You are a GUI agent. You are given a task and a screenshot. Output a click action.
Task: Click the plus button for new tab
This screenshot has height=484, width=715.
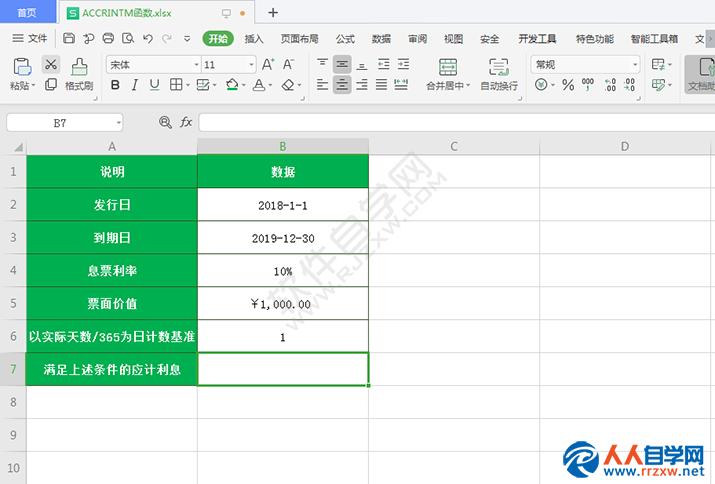[273, 12]
